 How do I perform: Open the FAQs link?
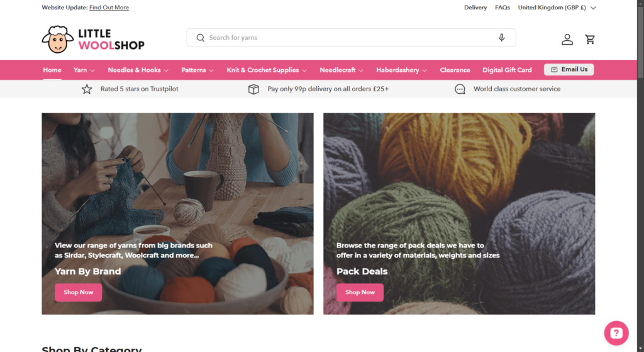(x=502, y=8)
